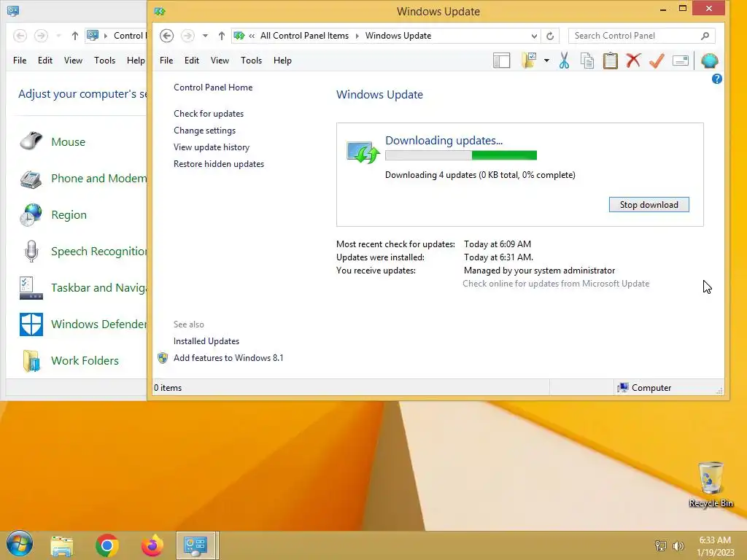Expand the folder views dropdown arrow
This screenshot has height=560, width=747.
(546, 61)
